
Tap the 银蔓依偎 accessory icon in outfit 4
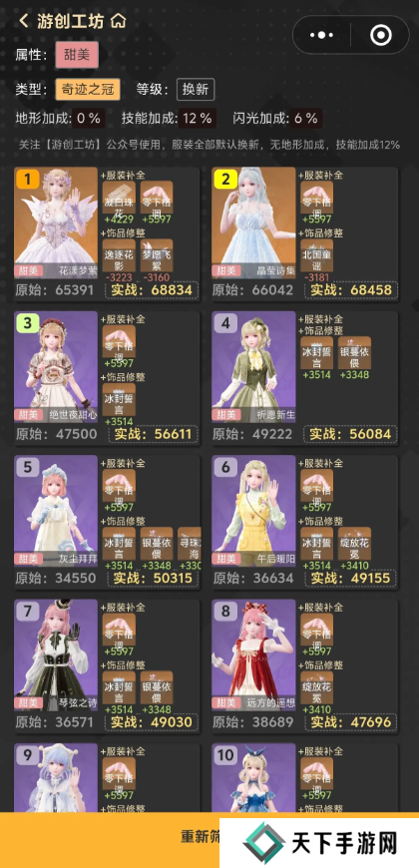(x=354, y=352)
